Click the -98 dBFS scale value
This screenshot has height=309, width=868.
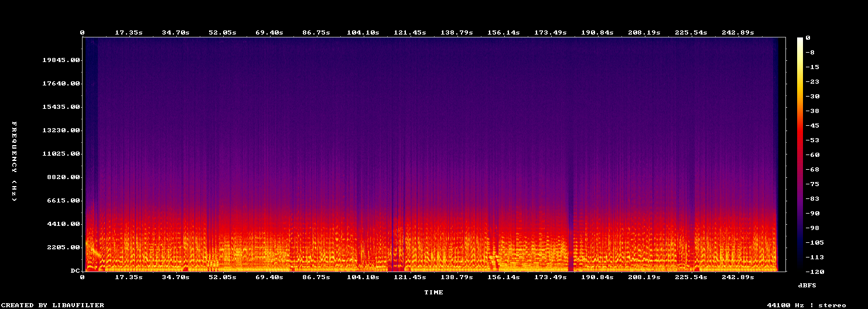click(812, 228)
